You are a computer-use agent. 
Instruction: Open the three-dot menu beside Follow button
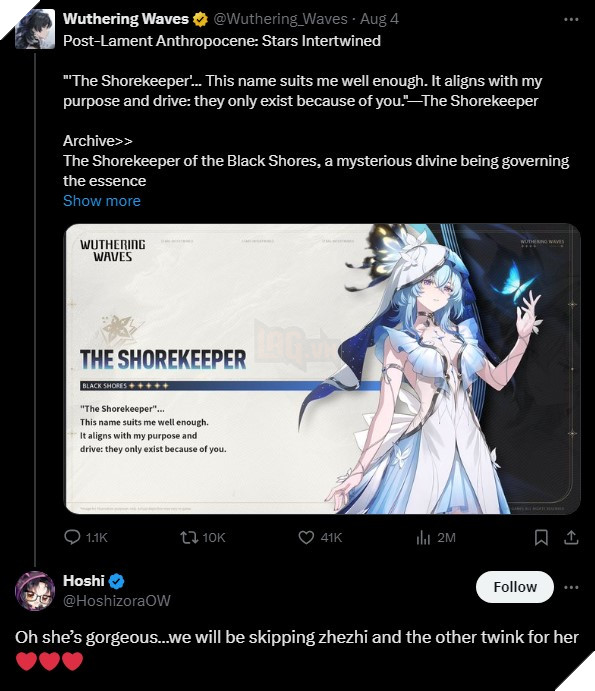[571, 587]
